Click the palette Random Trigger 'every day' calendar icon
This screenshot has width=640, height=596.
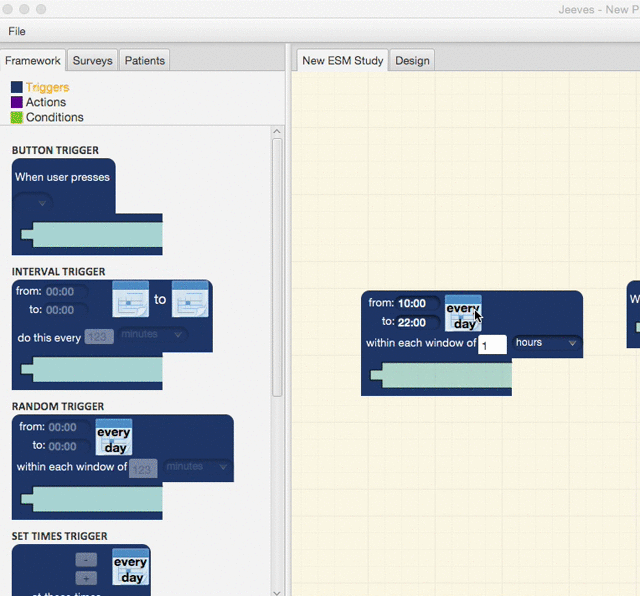[x=114, y=437]
